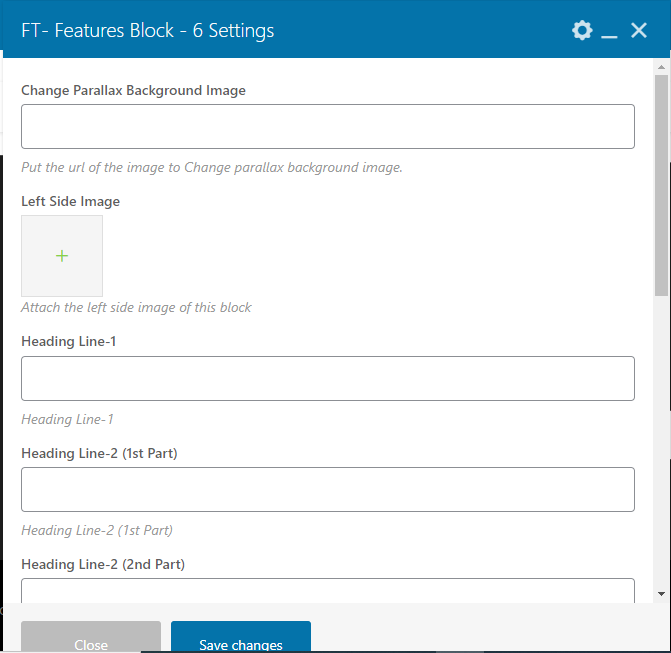This screenshot has height=653, width=671.
Task: Click the "Change Parallax Background Image" label
Action: (x=133, y=90)
